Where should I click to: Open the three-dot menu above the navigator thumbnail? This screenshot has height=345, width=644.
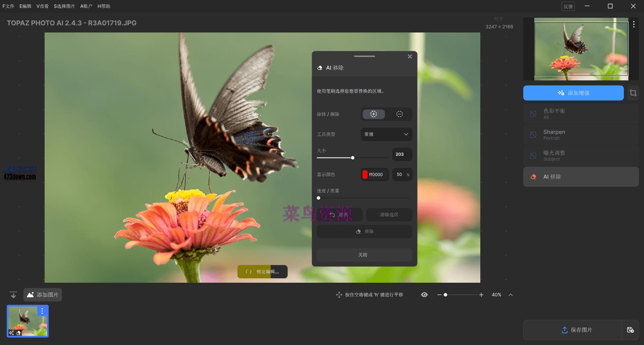634,24
